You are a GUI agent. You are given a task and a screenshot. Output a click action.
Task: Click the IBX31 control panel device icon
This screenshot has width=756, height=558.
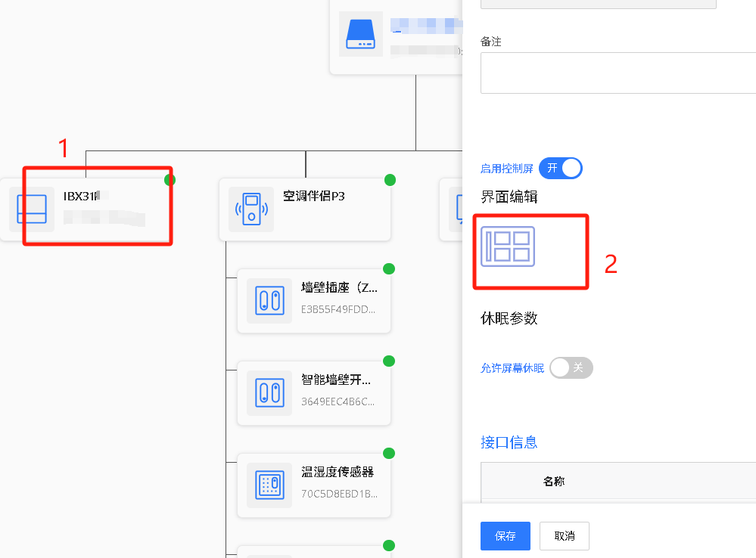pyautogui.click(x=32, y=209)
